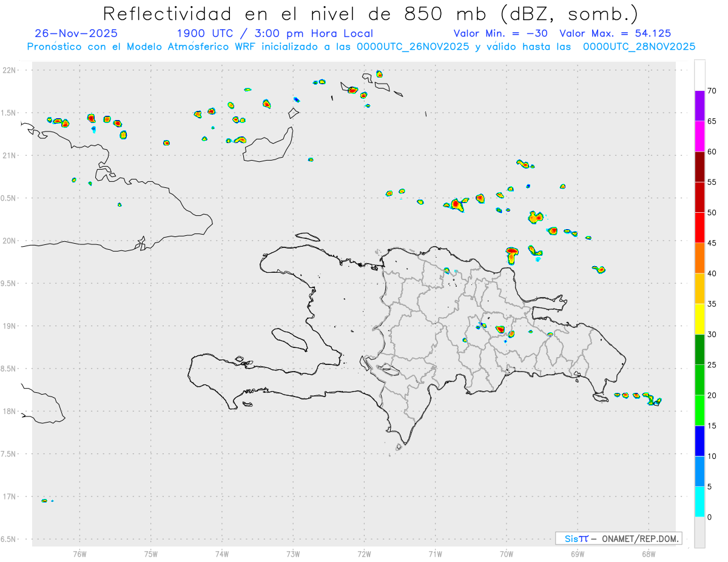Click the 'Pronóstico con el Modelo Atmosférico WRF' line
This screenshot has width=728, height=562.
point(362,47)
